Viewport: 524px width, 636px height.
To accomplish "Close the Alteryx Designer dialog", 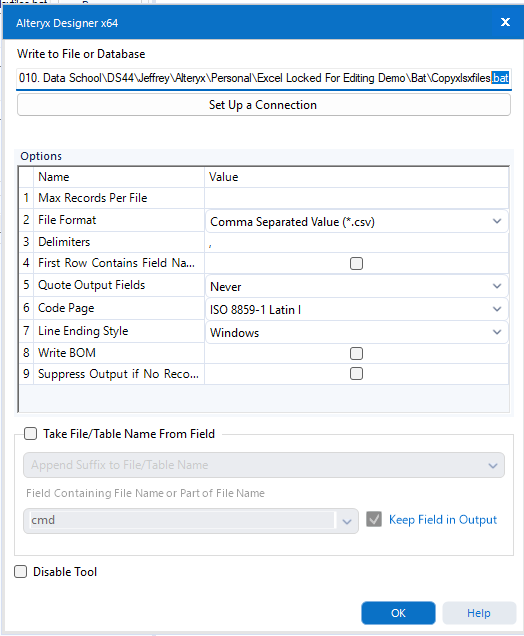I will point(505,22).
